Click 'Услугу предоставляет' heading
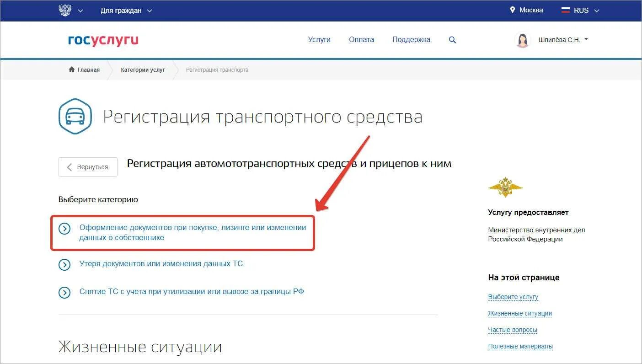 (x=528, y=213)
